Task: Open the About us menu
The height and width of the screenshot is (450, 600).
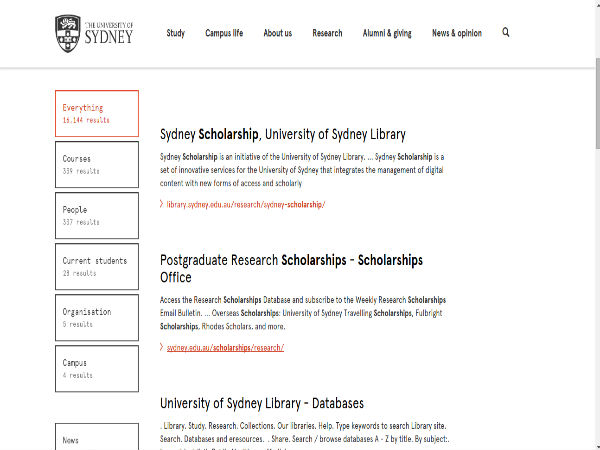Action: click(278, 33)
